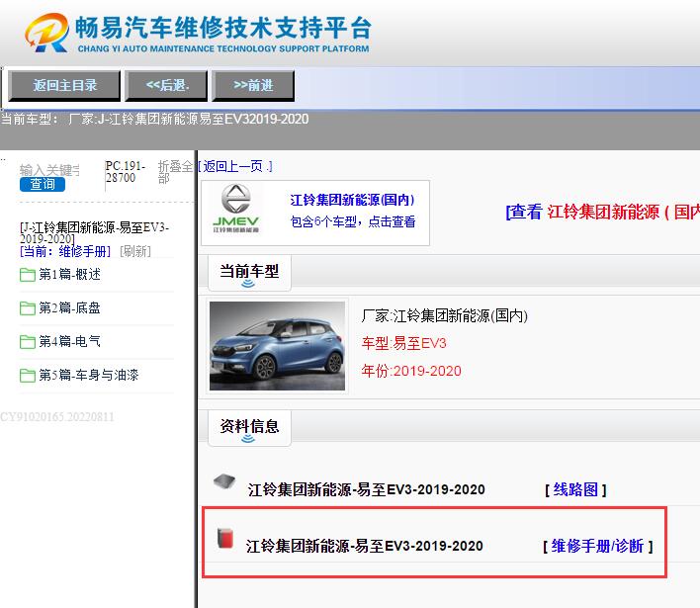Click 江铃集团新能源-易至EV3-2019-2020 title in 维修手册 row
Screen dimensions: 700x608
364,546
